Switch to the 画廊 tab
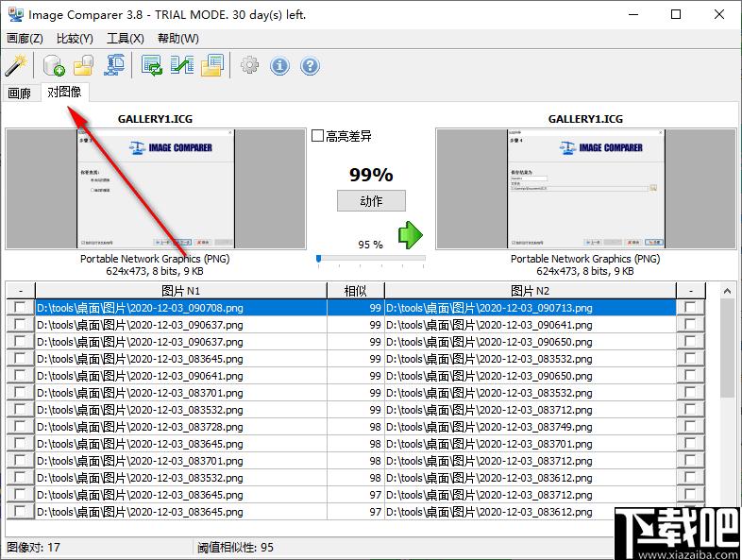 point(20,93)
